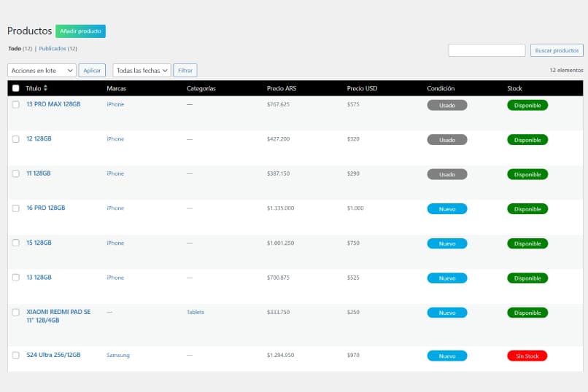Open the Acciones en lote dropdown
The image size is (588, 392).
[42, 71]
